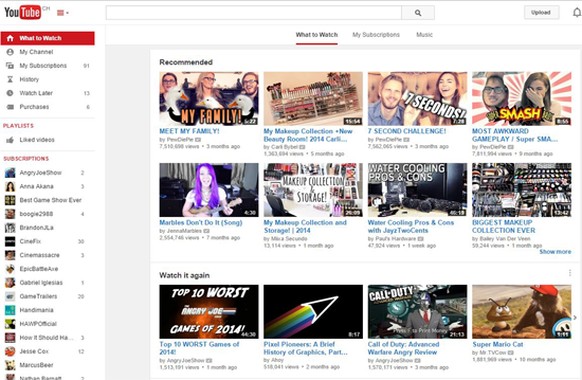Open JennaMarbles channel link
Screen dimensions: 582x380
(x=184, y=231)
